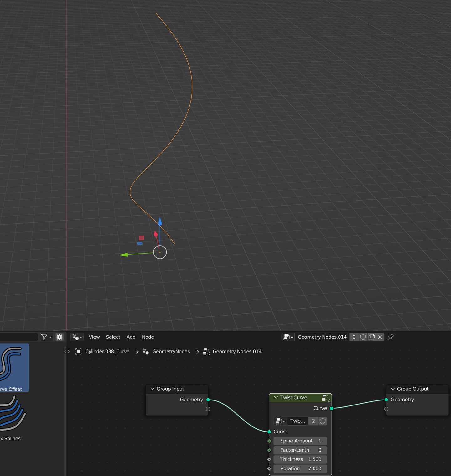The height and width of the screenshot is (476, 451).
Task: Toggle the asset sidebar with the arrows handle
Action: pyautogui.click(x=67, y=351)
